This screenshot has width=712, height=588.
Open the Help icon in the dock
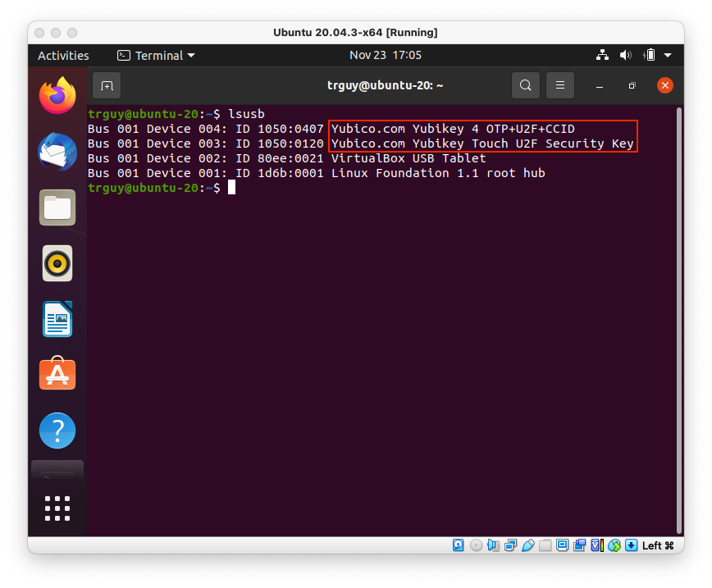(57, 431)
